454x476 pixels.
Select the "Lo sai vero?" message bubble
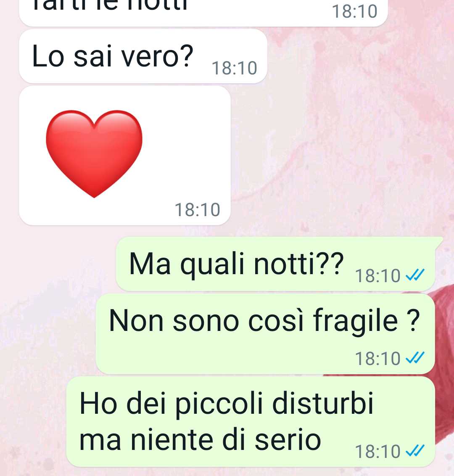click(143, 56)
